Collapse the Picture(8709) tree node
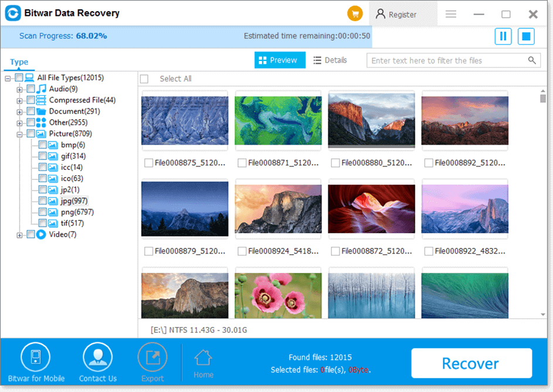Viewport: 553px width, 392px height. pyautogui.click(x=20, y=134)
